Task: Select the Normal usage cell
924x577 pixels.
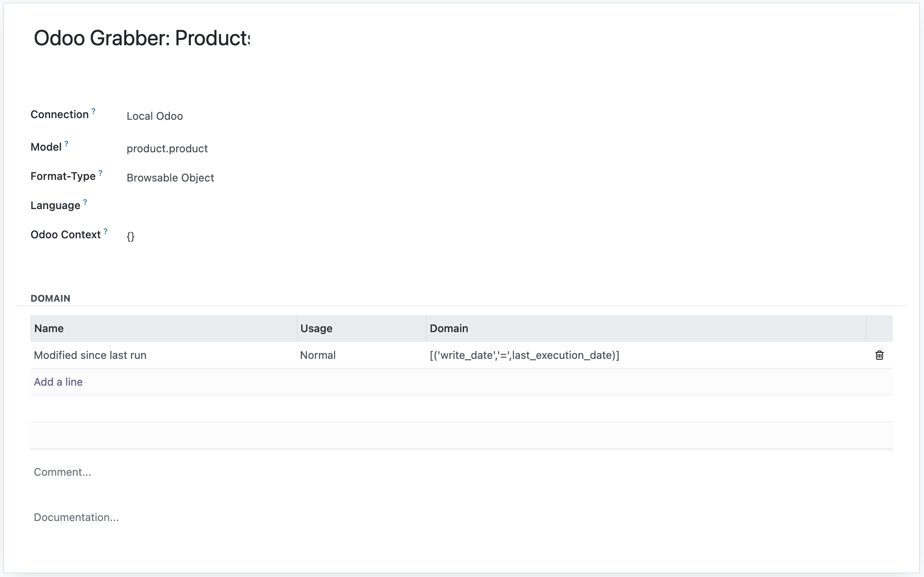Action: tap(361, 355)
